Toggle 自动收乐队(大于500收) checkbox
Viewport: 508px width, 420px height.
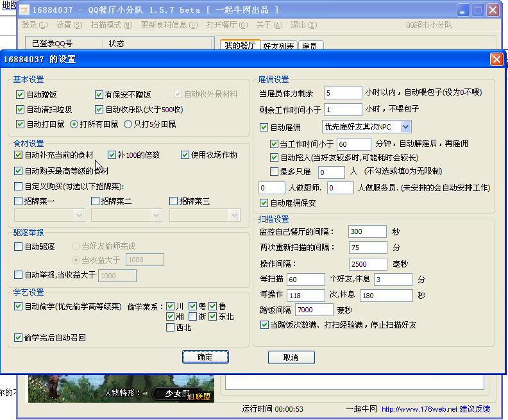pyautogui.click(x=99, y=110)
